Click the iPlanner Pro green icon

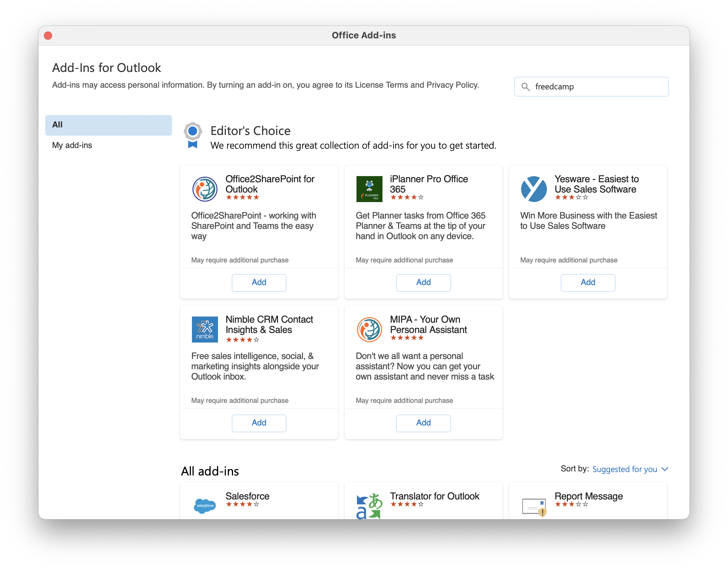click(x=369, y=189)
